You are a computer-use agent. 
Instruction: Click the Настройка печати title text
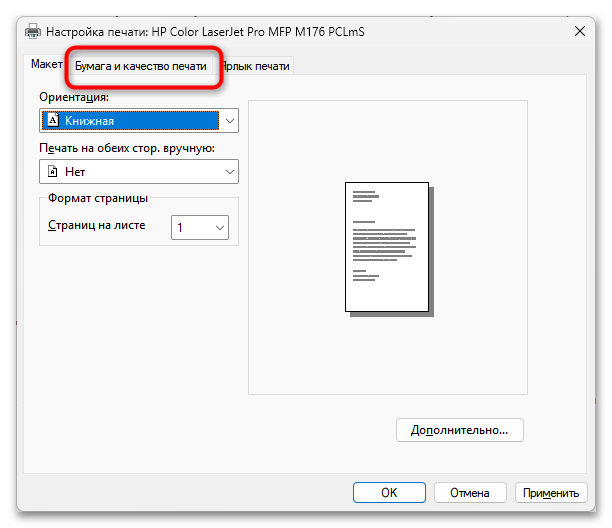pyautogui.click(x=205, y=32)
